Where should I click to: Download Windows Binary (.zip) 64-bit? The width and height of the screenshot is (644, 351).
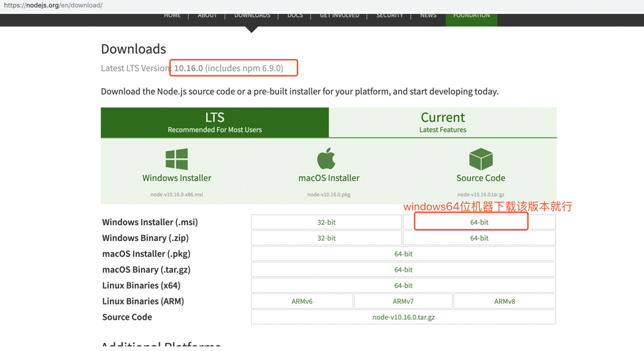click(479, 238)
